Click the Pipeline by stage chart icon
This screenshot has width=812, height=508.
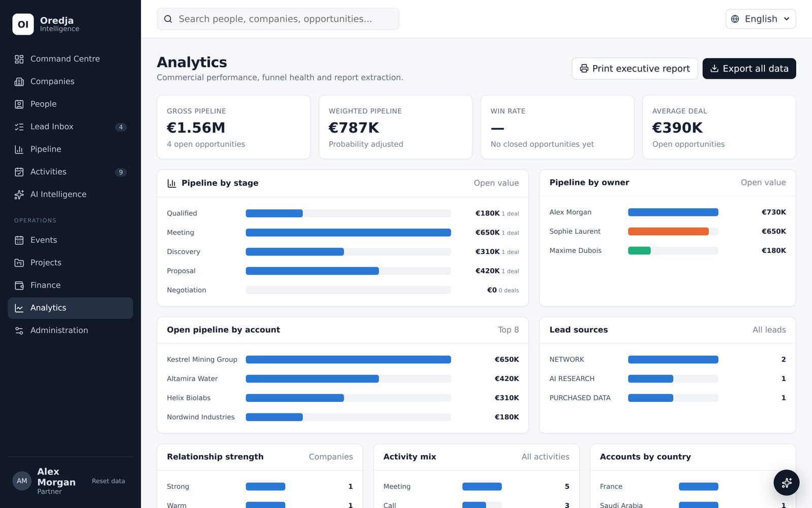tap(172, 183)
